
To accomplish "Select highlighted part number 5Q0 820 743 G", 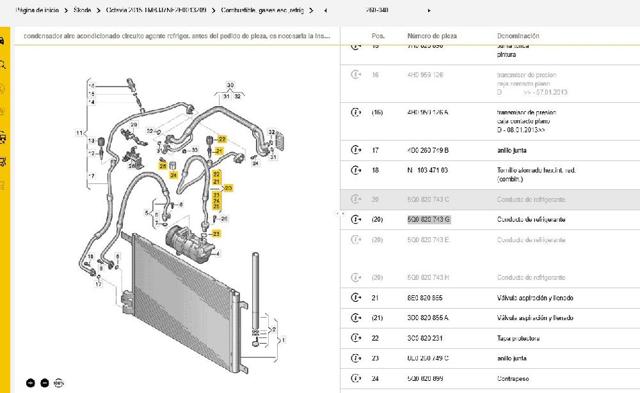I will [429, 220].
